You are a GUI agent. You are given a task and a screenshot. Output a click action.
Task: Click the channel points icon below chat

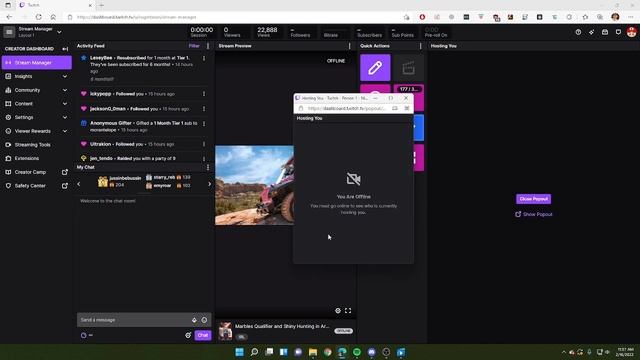tap(84, 335)
